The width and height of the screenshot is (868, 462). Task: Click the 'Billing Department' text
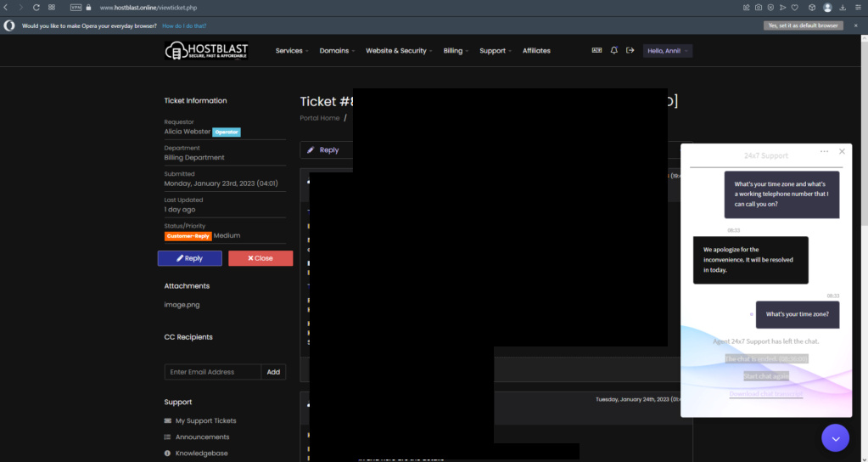194,157
